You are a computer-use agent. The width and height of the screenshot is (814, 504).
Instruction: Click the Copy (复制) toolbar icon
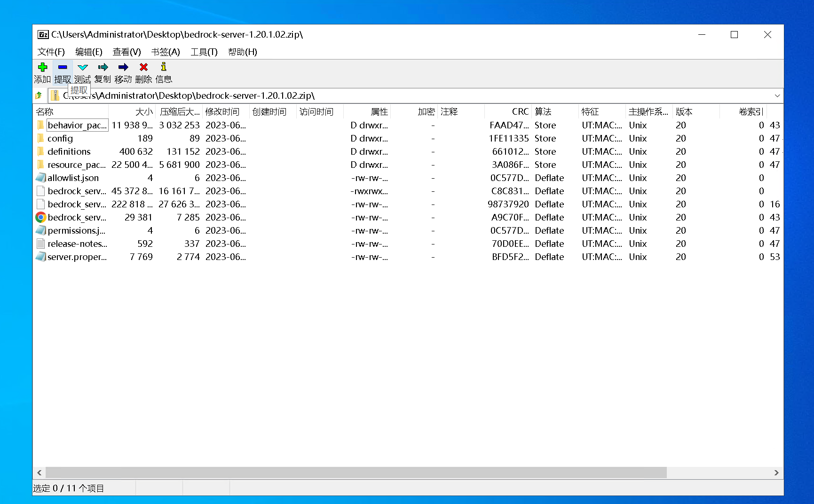[103, 67]
